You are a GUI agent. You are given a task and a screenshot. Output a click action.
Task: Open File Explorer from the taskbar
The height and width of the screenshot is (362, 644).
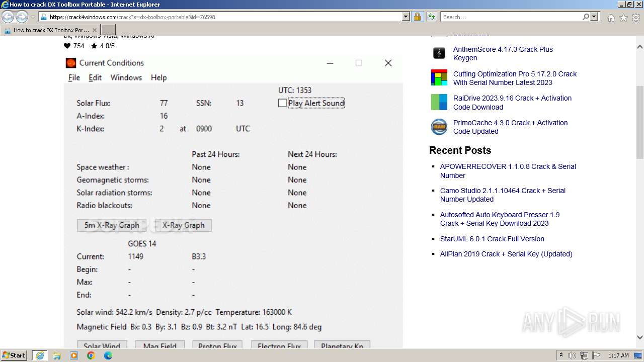pos(57,355)
